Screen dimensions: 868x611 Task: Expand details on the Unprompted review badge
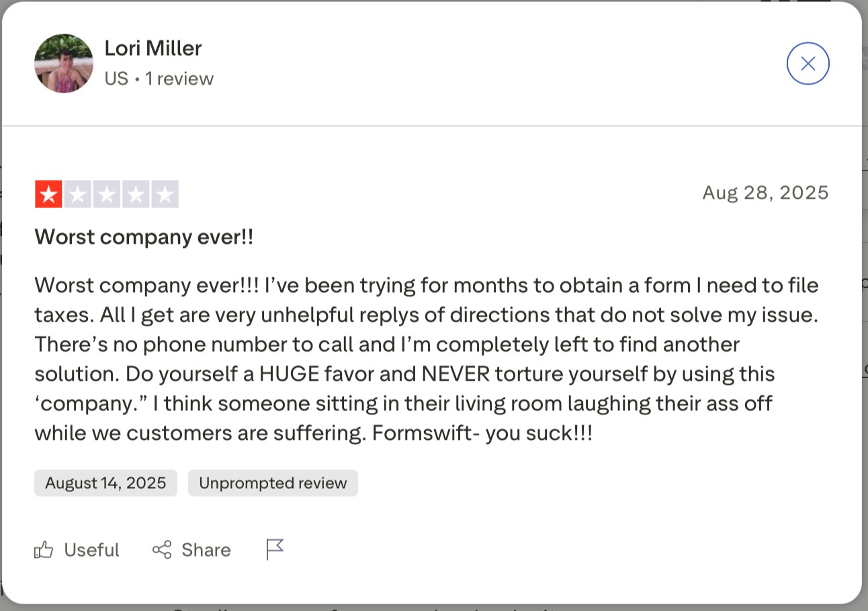pos(273,483)
